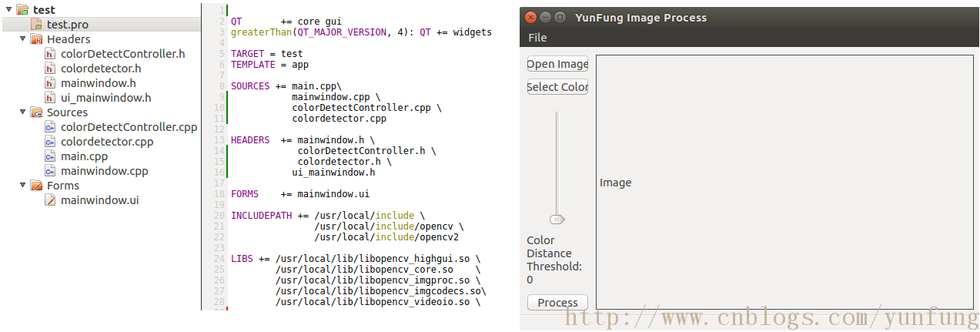980x332 pixels.
Task: Click the Forms folder icon
Action: (36, 186)
